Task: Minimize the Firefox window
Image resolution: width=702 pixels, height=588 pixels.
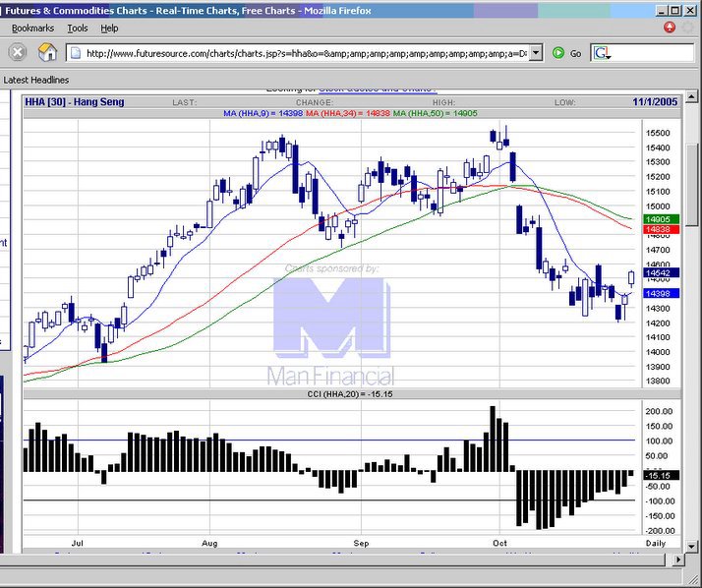Action: pyautogui.click(x=662, y=10)
